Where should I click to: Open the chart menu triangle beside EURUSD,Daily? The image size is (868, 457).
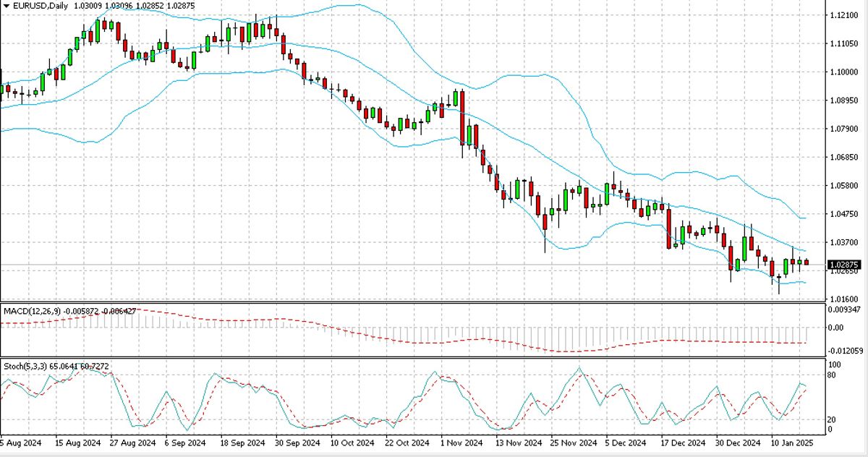[x=6, y=5]
